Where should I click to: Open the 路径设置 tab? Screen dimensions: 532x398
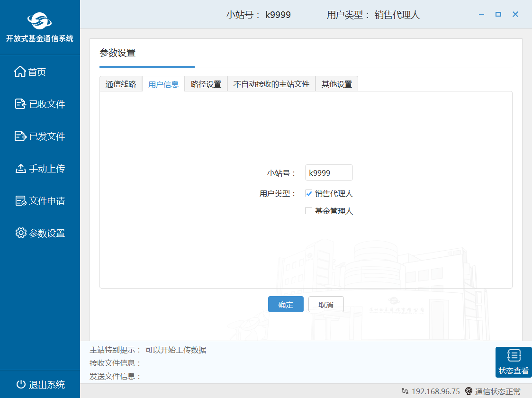point(206,84)
